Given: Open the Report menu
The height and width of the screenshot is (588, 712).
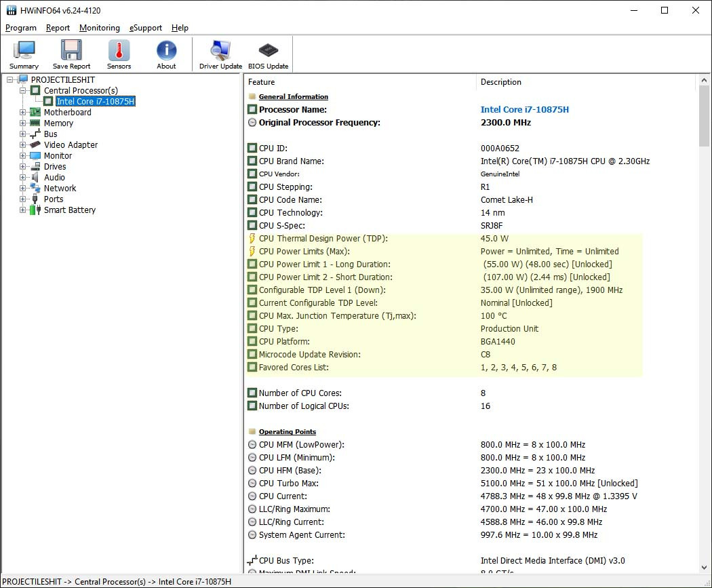Looking at the screenshot, I should [58, 28].
